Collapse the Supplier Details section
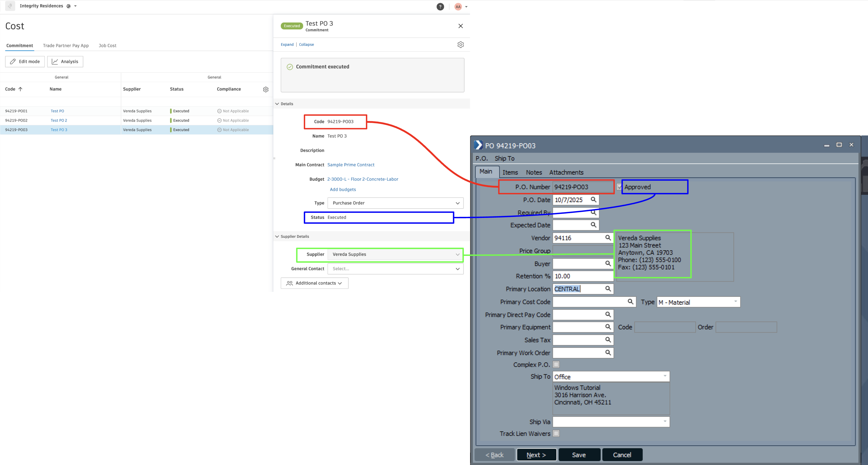Screen dimensions: 868x465 tap(277, 236)
